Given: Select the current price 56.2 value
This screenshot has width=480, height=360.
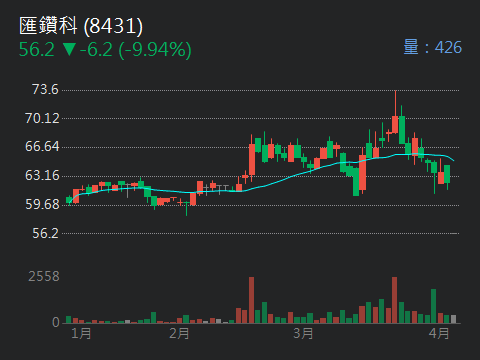Looking at the screenshot, I should click(37, 50).
